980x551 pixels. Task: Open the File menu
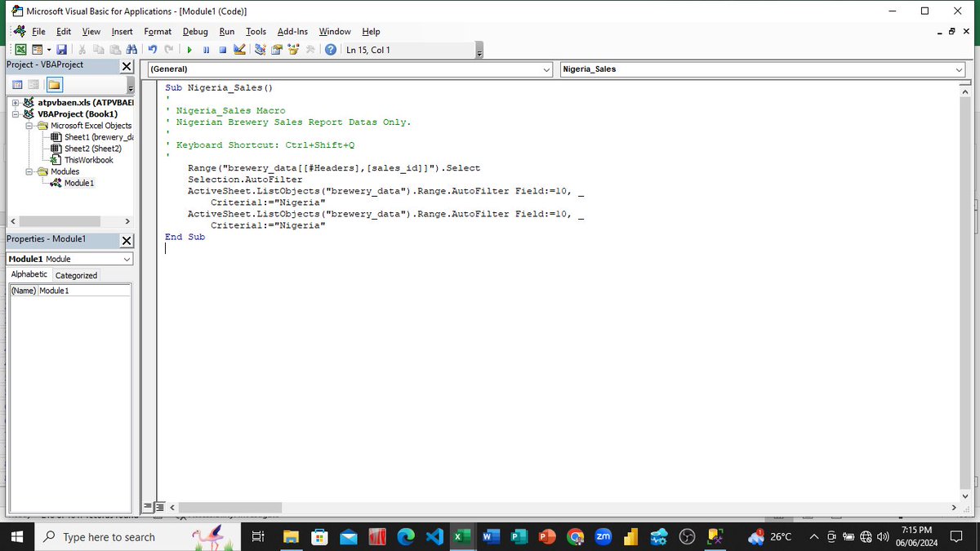38,31
